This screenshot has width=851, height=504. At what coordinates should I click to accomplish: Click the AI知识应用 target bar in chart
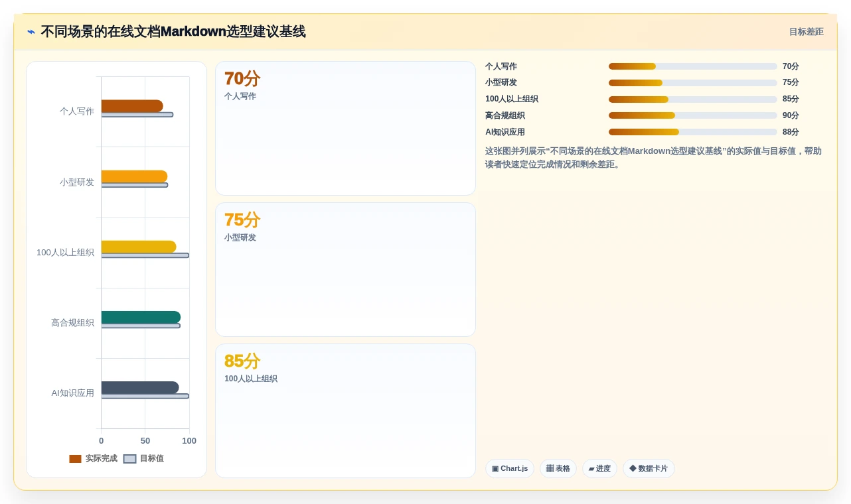145,396
